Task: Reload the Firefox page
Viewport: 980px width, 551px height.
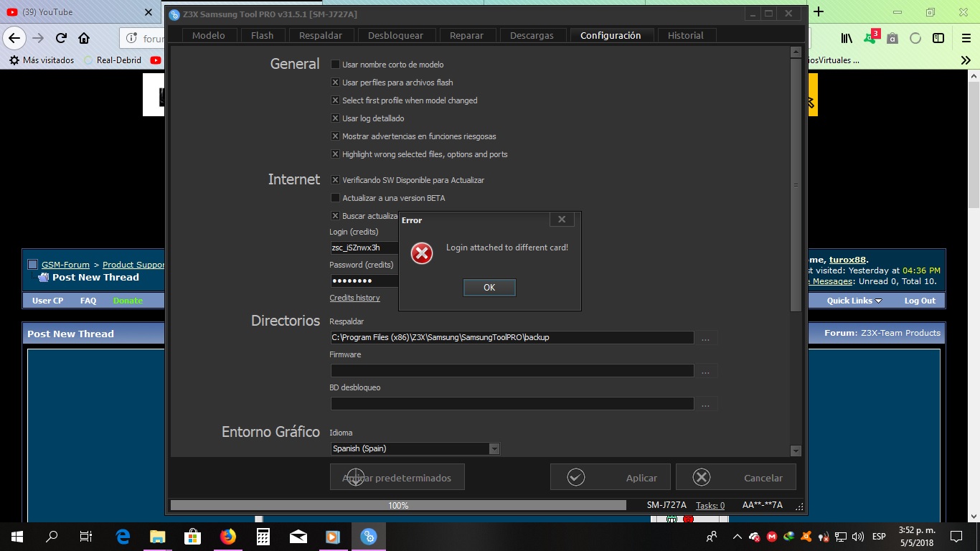Action: (61, 38)
